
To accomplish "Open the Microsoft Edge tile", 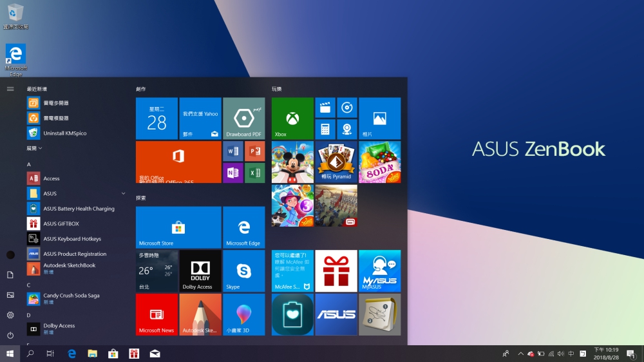I will 244,227.
